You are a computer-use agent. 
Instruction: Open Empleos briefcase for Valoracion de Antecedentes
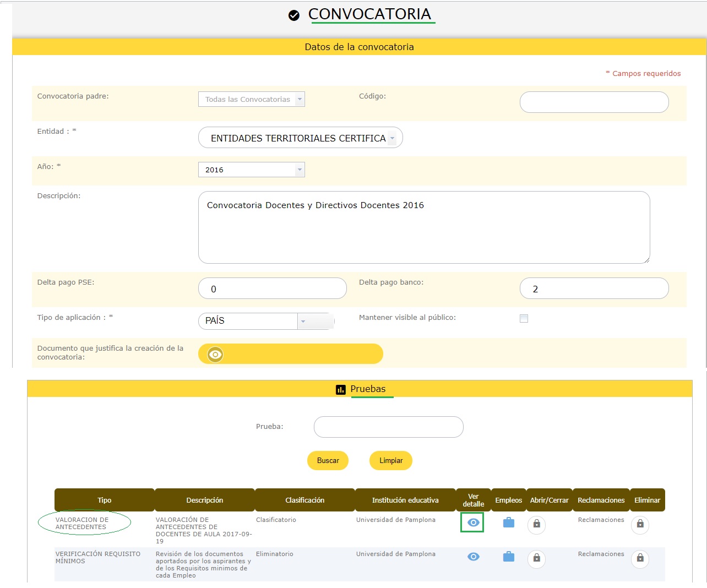pos(508,522)
